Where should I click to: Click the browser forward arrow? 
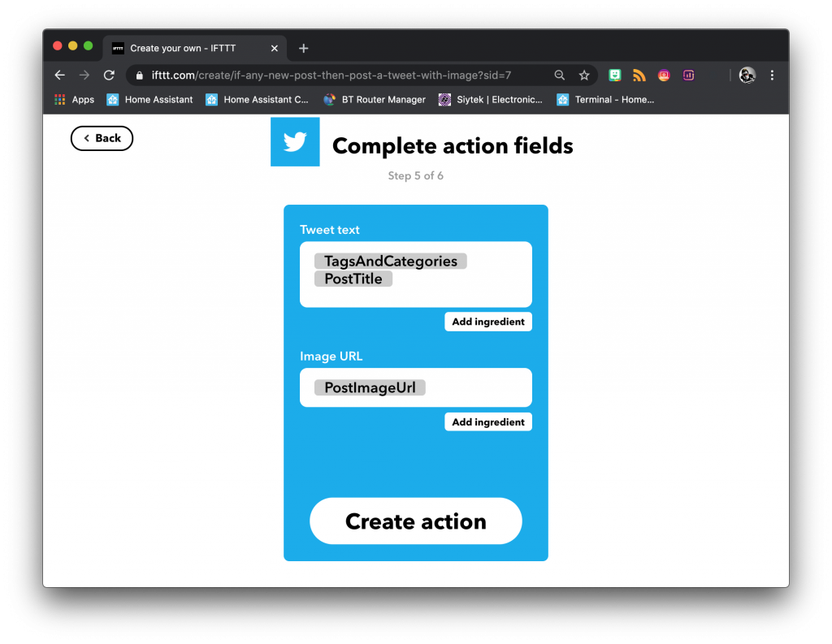click(x=84, y=76)
